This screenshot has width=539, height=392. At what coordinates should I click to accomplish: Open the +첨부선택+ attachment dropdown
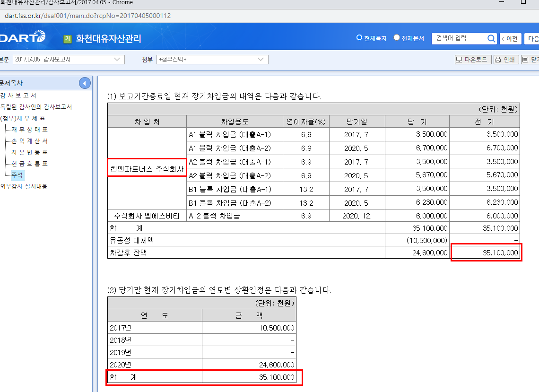coord(212,60)
